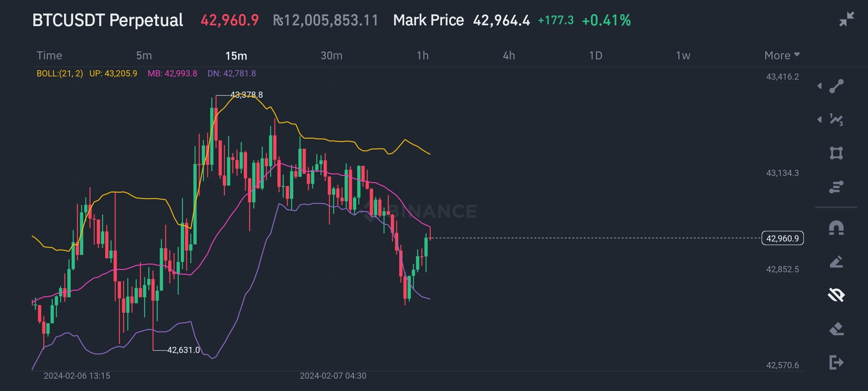Switch to the 1h timeframe tab
The height and width of the screenshot is (391, 868).
[x=422, y=55]
